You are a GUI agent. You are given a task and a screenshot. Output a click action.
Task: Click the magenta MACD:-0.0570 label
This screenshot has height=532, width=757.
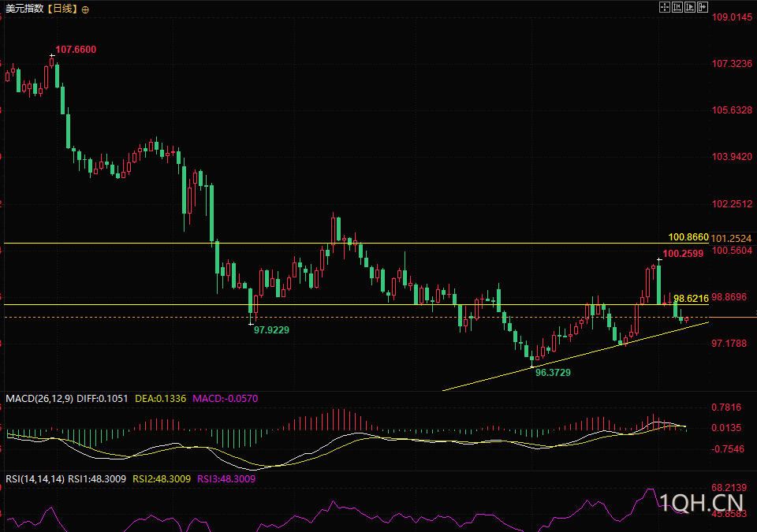[x=225, y=399]
